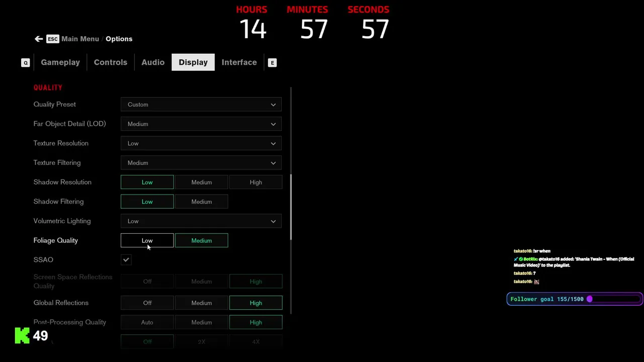Switch to the Audio tab
The width and height of the screenshot is (644, 362).
tap(153, 62)
